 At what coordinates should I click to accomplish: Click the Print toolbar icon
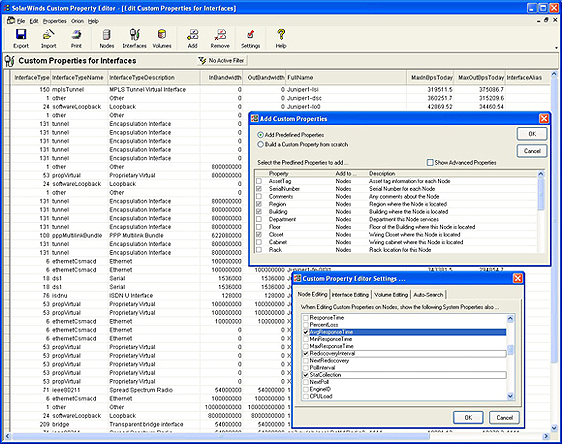(76, 35)
